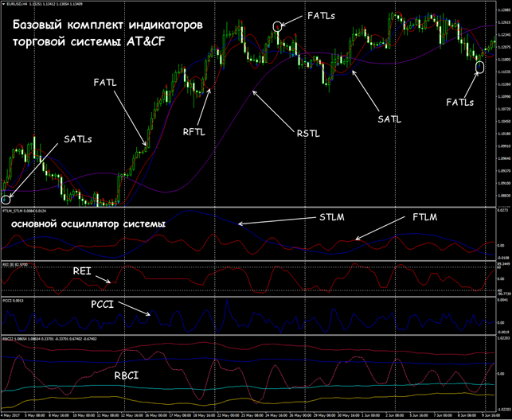Click the circle marker at the SATLs arrow tip
Screen dimensions: 512x420
click(6, 199)
